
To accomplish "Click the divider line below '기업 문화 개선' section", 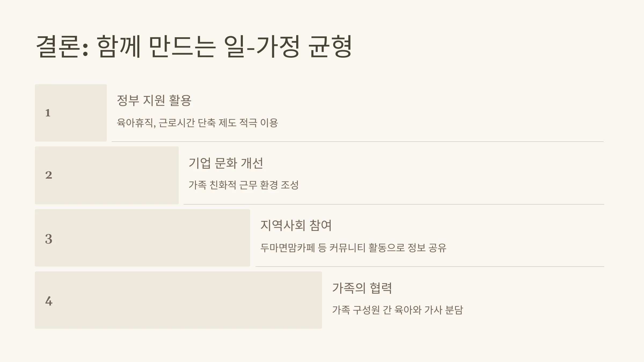I will (x=394, y=204).
